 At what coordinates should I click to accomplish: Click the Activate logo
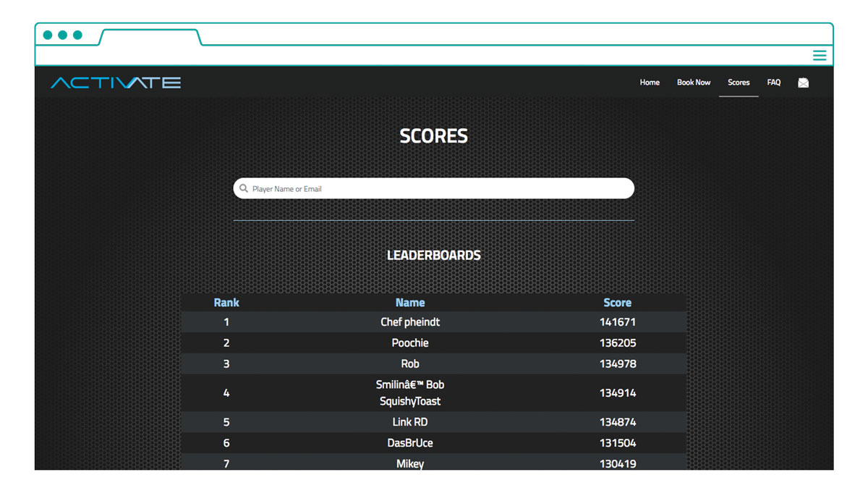tap(116, 83)
